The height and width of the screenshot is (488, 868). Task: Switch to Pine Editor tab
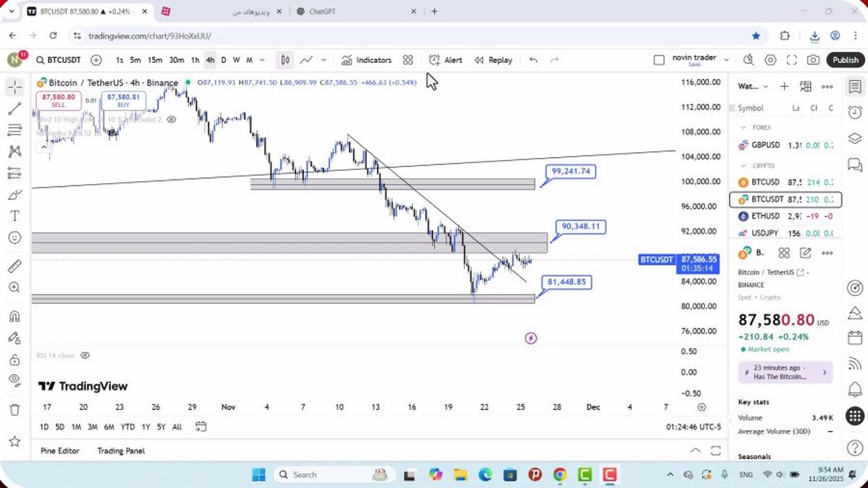point(60,450)
